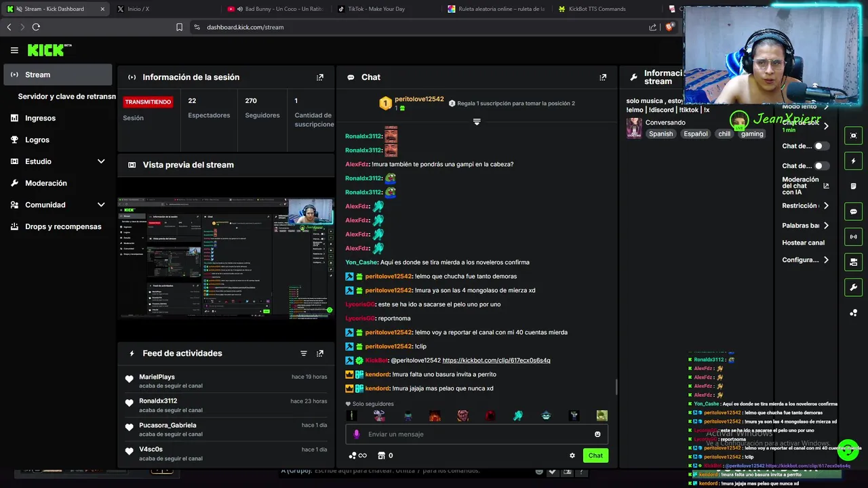Open the hamburger menu beside Kick logo
Viewport: 868px width, 488px height.
[x=14, y=50]
